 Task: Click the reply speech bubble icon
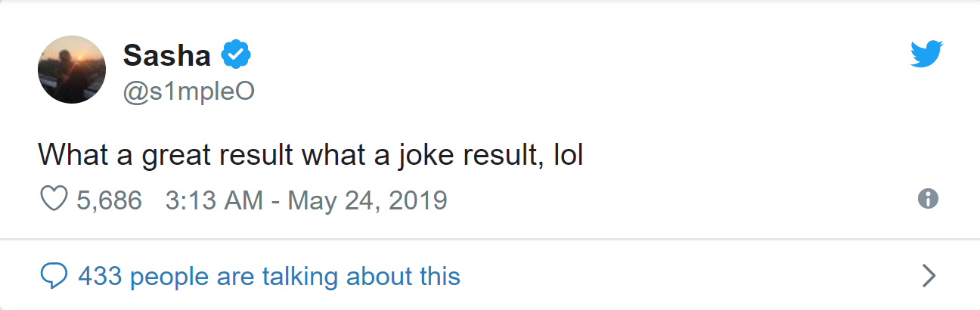[54, 277]
